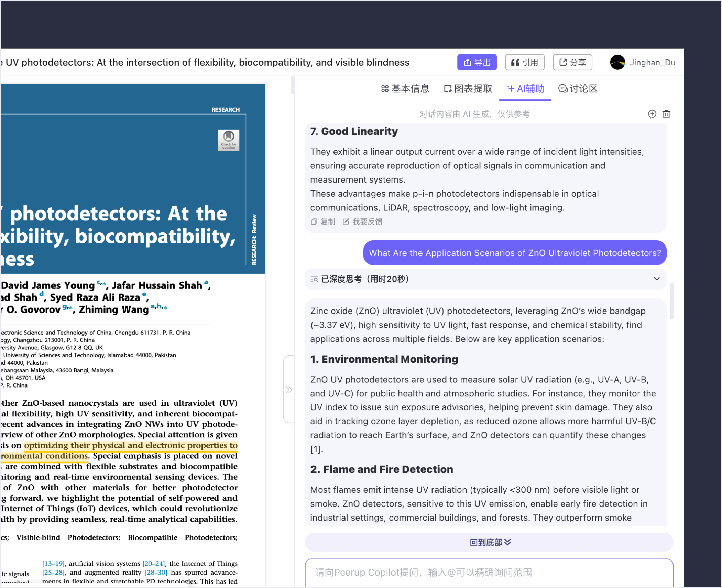The height and width of the screenshot is (588, 722).
Task: Click the share icon on the 分享 button
Action: pos(563,62)
